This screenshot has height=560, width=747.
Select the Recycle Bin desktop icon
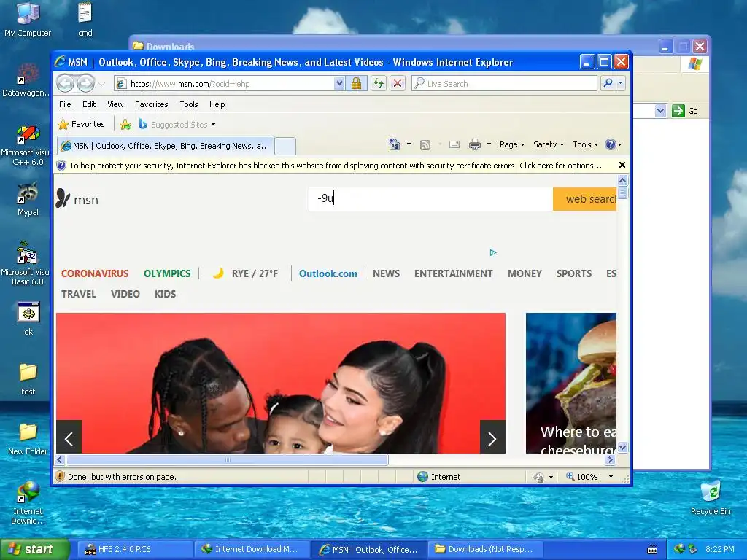711,498
